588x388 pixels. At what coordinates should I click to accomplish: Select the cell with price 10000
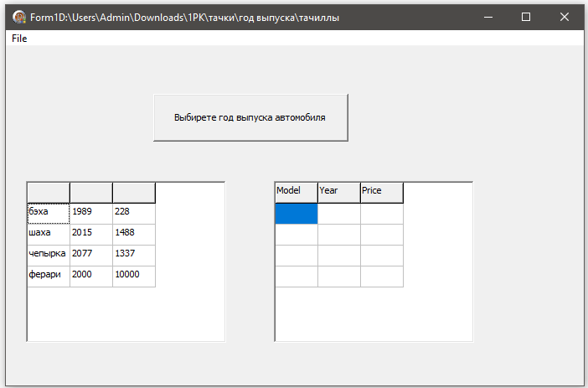tap(134, 277)
